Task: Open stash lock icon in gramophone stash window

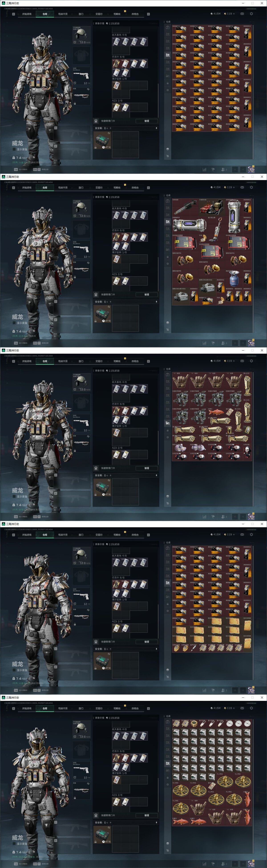Action: (168, 257)
